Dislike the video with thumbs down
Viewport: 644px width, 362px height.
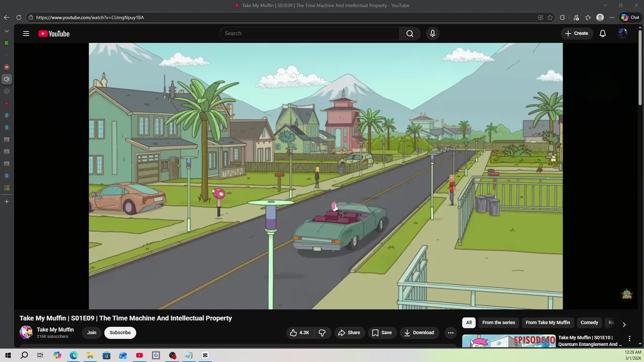322,332
